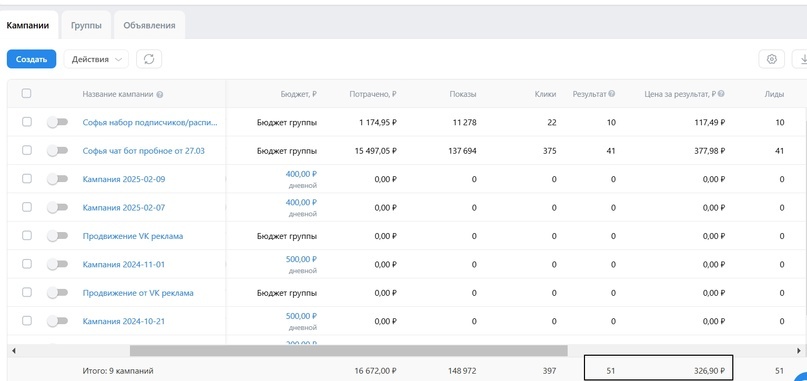Check the box for Кампания 2025-02-07
Viewport: 807px width, 381px height.
pyautogui.click(x=26, y=207)
